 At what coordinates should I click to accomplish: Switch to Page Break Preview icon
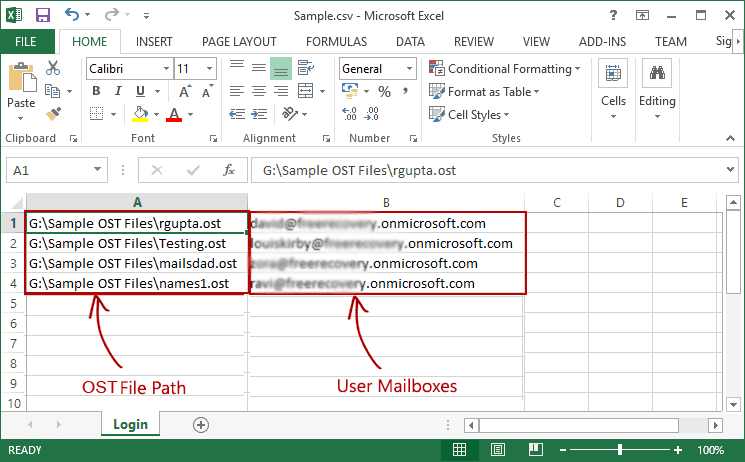coord(535,450)
